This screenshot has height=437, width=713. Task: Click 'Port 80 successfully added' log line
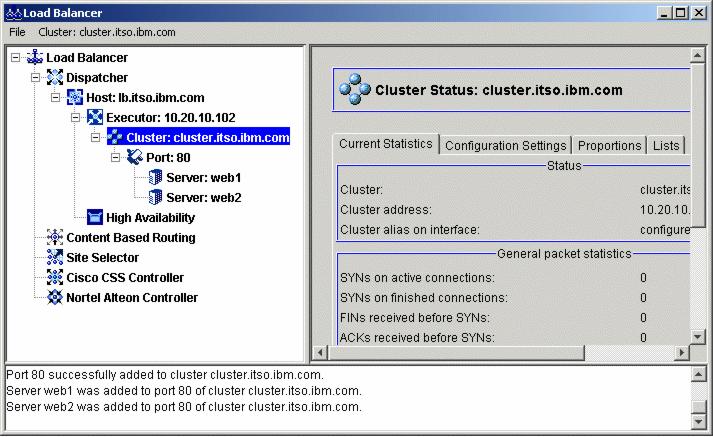click(165, 375)
